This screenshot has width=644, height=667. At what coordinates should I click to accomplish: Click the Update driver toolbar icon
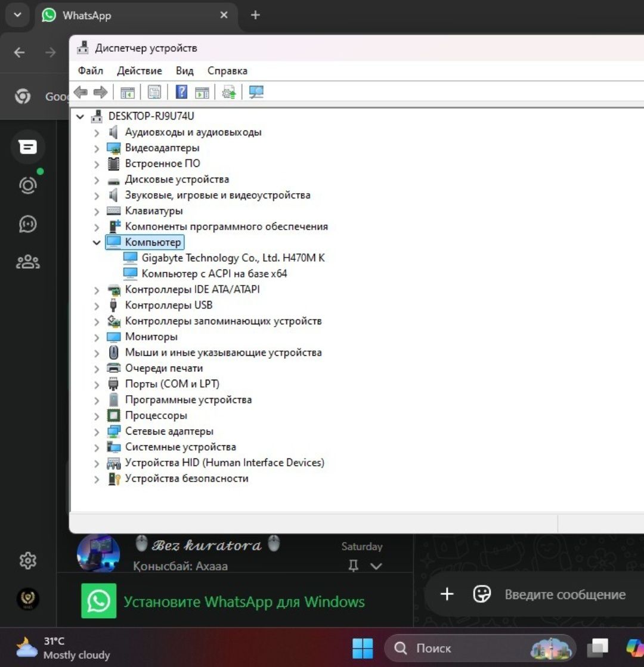229,92
